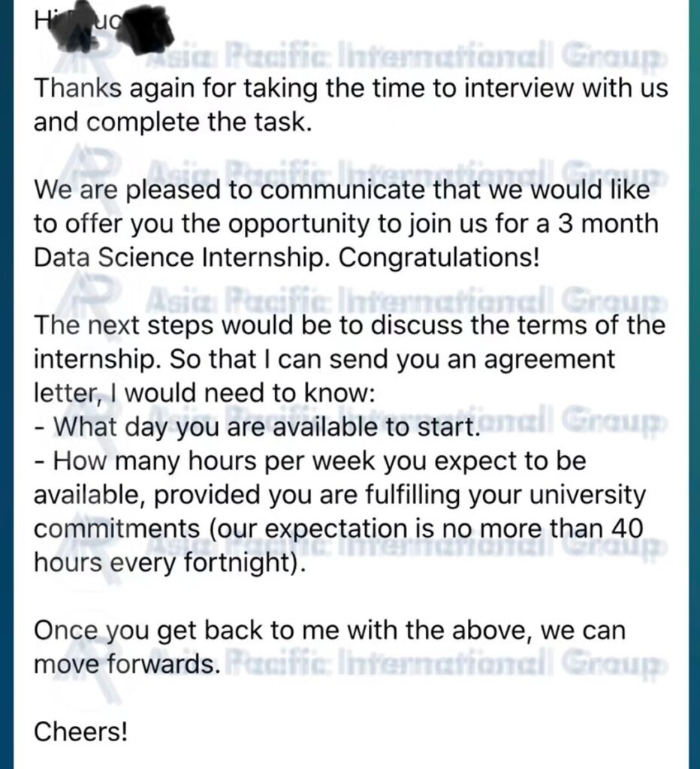Click topmost "Asia Pacific International Group" watermark text
This screenshot has width=700, height=769.
[x=405, y=61]
